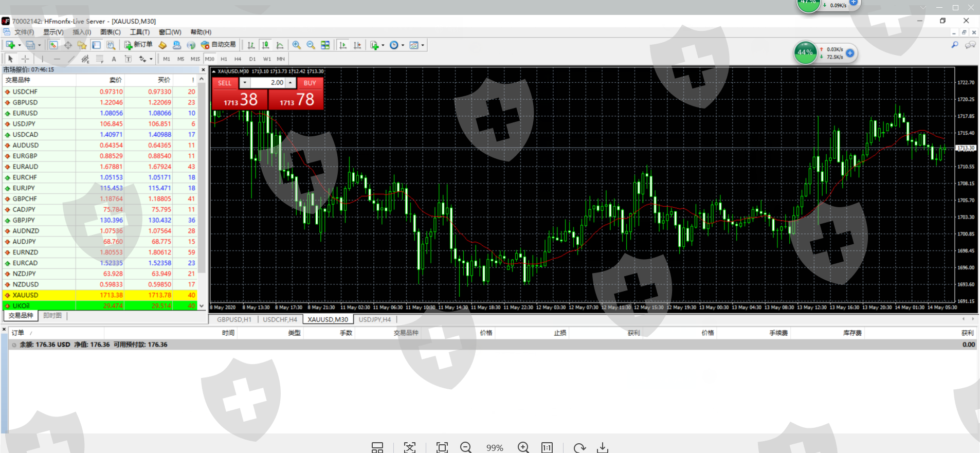Toggle the Data Window crosshair-circle icon
The image size is (980, 453).
click(x=68, y=45)
